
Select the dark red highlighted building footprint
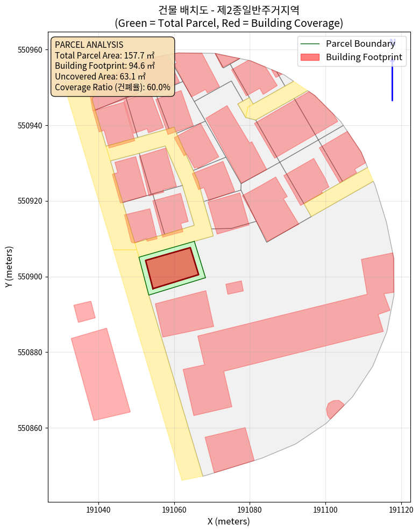[172, 268]
